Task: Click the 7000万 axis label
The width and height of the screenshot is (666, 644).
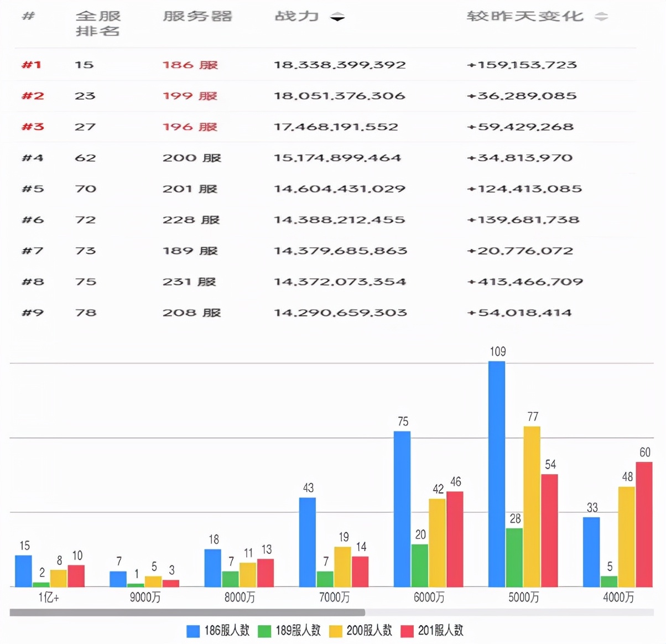Action: tap(334, 598)
